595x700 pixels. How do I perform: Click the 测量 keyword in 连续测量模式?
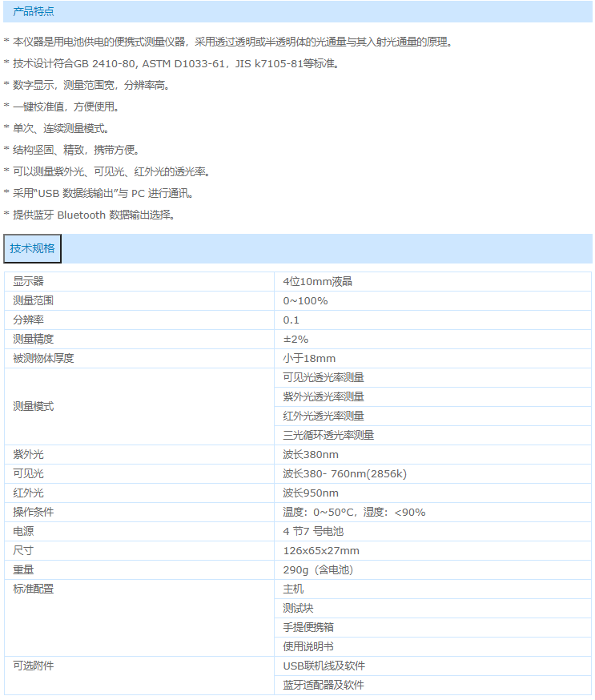pyautogui.click(x=73, y=128)
